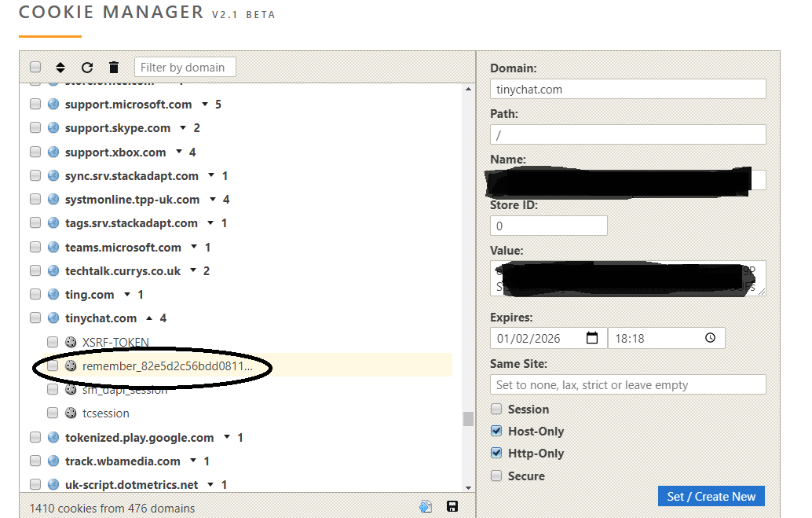Uncheck the Http-Only checkbox
The height and width of the screenshot is (518, 812).
496,453
